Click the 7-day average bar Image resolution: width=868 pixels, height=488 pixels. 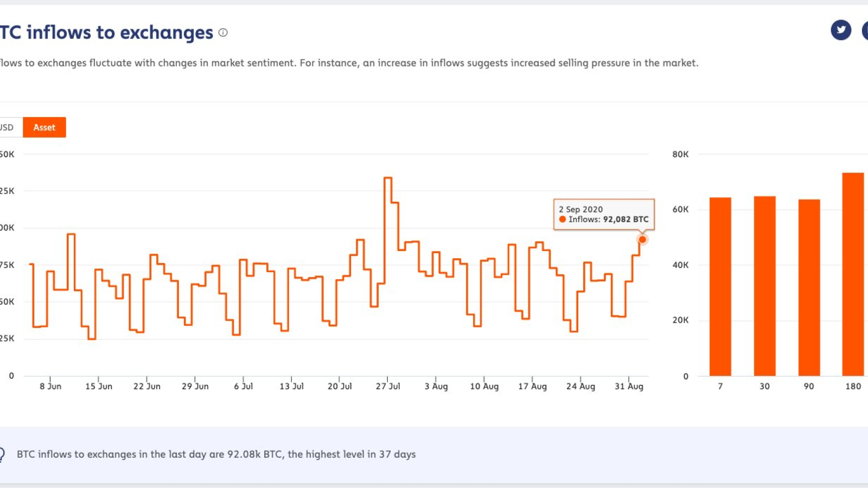(720, 287)
